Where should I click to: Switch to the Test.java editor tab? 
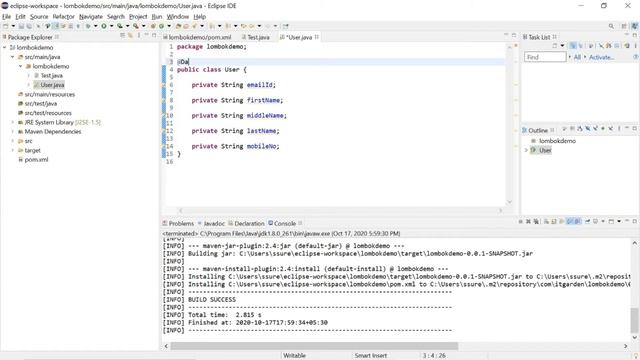pyautogui.click(x=256, y=37)
